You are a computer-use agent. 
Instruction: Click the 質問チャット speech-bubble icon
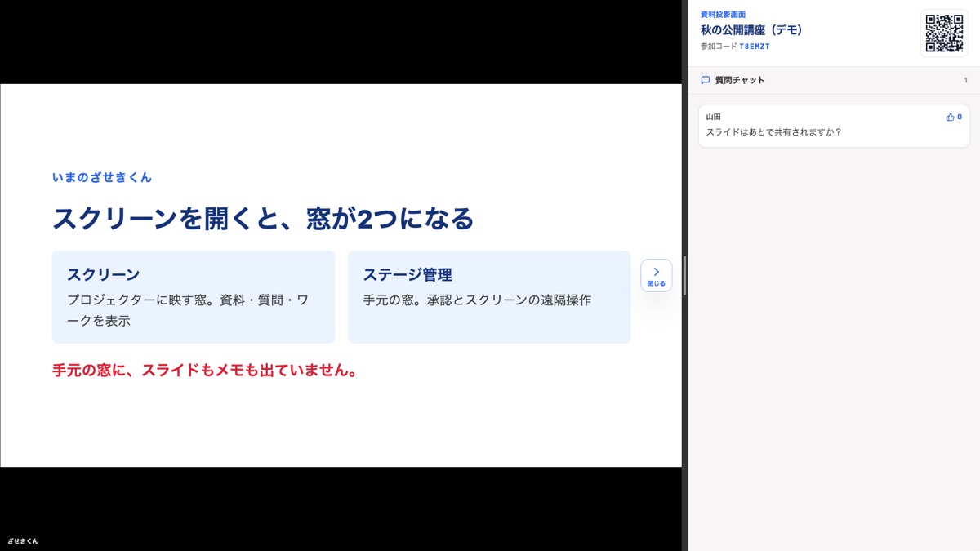coord(706,80)
